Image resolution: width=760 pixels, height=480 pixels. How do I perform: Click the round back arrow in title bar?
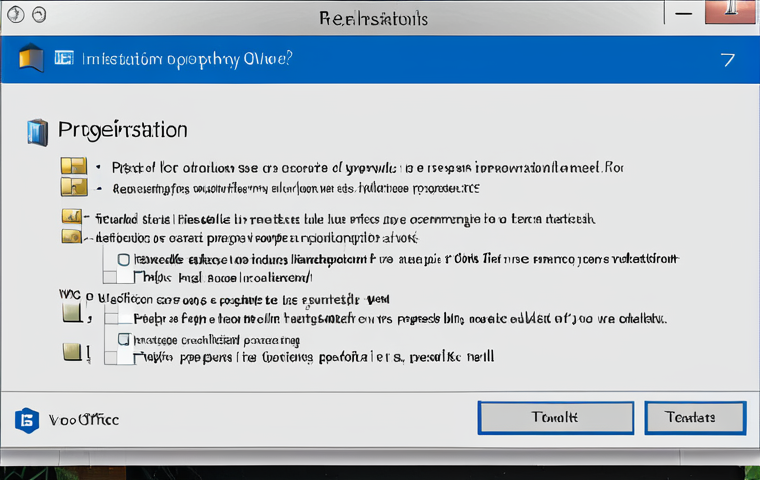(16, 15)
